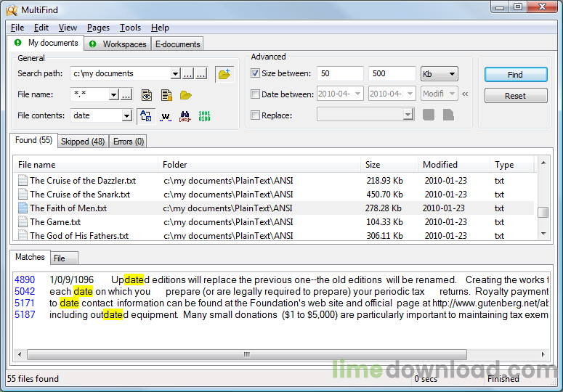Switch to the E-documents tab
This screenshot has width=563, height=392.
(177, 44)
